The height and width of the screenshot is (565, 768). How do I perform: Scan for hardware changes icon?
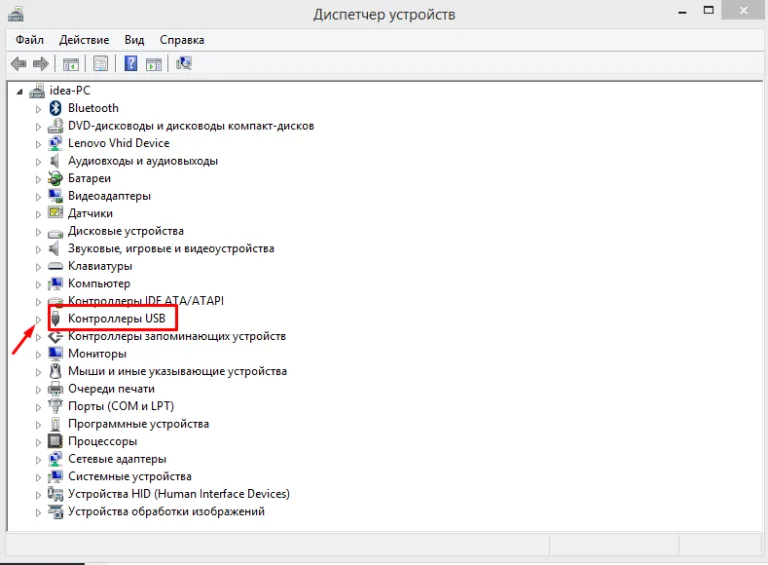click(184, 63)
